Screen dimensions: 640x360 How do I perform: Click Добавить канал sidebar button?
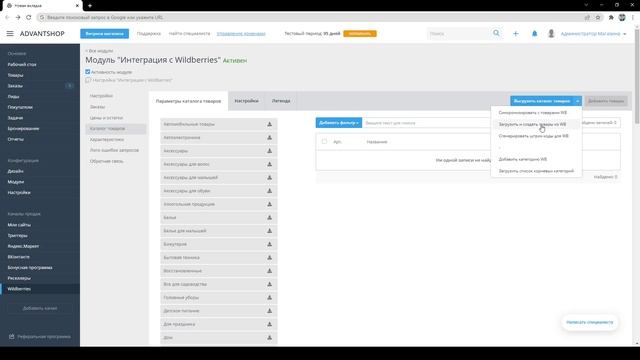(40, 308)
